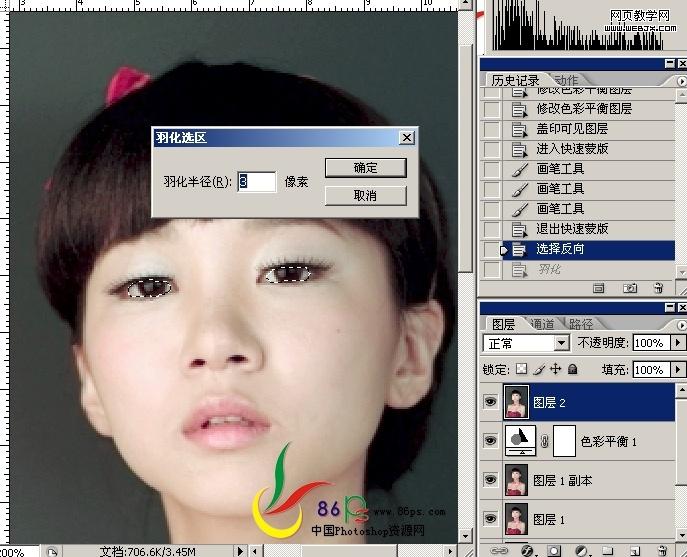Switch to the 动作 tab
This screenshot has width=687, height=557.
pos(566,80)
